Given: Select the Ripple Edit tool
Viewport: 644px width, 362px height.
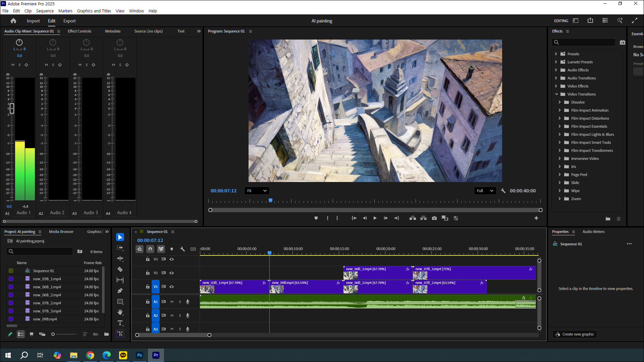Looking at the screenshot, I should [120, 258].
